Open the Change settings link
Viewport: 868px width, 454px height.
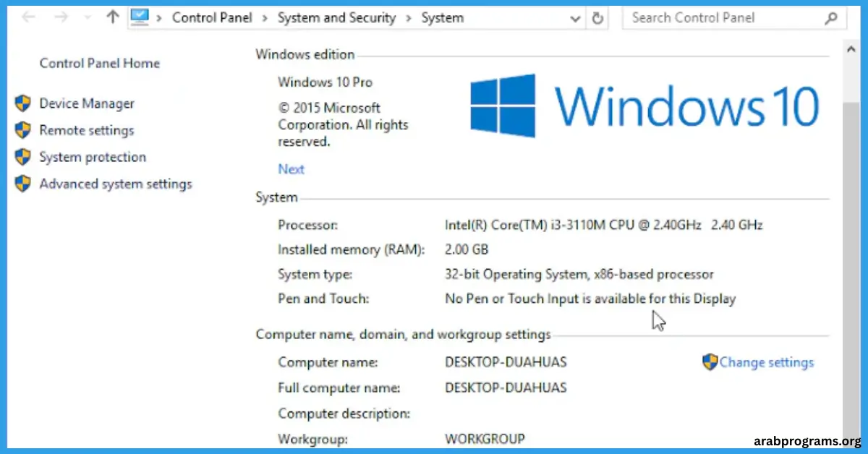[x=767, y=362]
